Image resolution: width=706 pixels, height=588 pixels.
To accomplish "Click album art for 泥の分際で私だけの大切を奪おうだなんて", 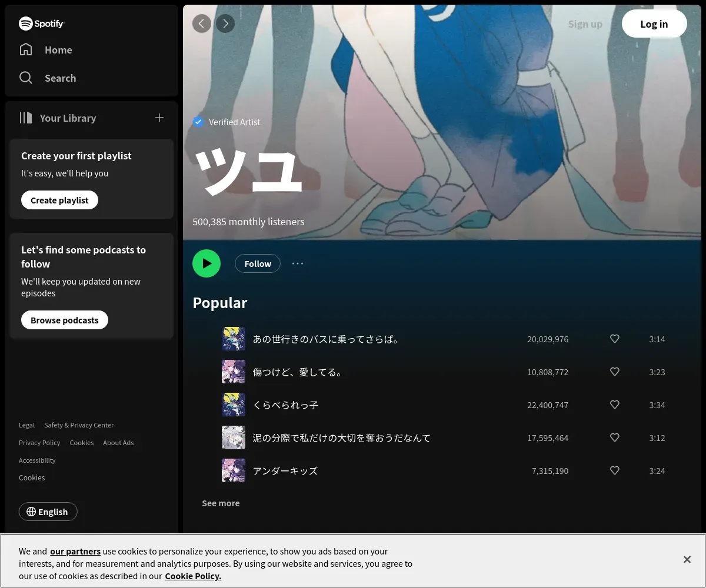I will pyautogui.click(x=234, y=438).
